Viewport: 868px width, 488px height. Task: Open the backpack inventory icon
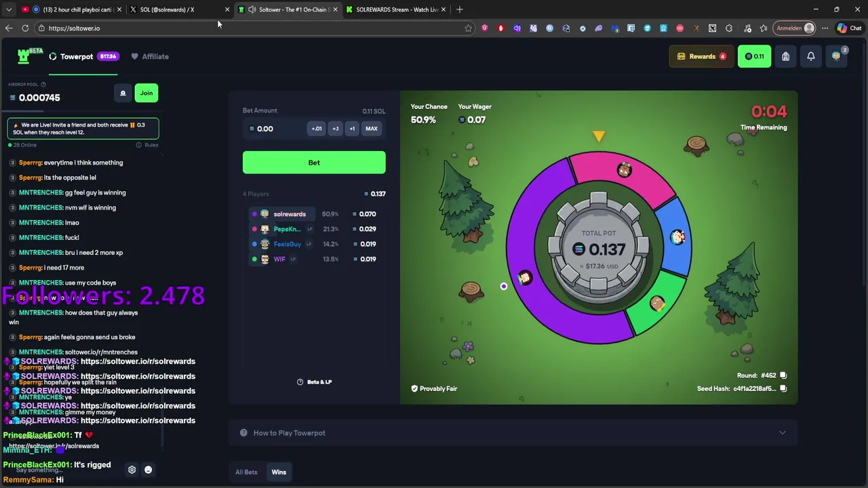(x=785, y=56)
